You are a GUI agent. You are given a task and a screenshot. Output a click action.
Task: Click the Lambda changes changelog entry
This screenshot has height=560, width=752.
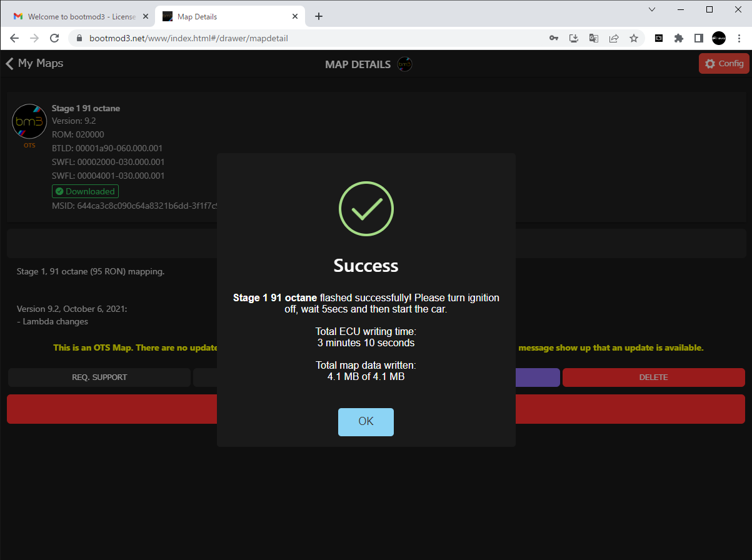point(53,322)
